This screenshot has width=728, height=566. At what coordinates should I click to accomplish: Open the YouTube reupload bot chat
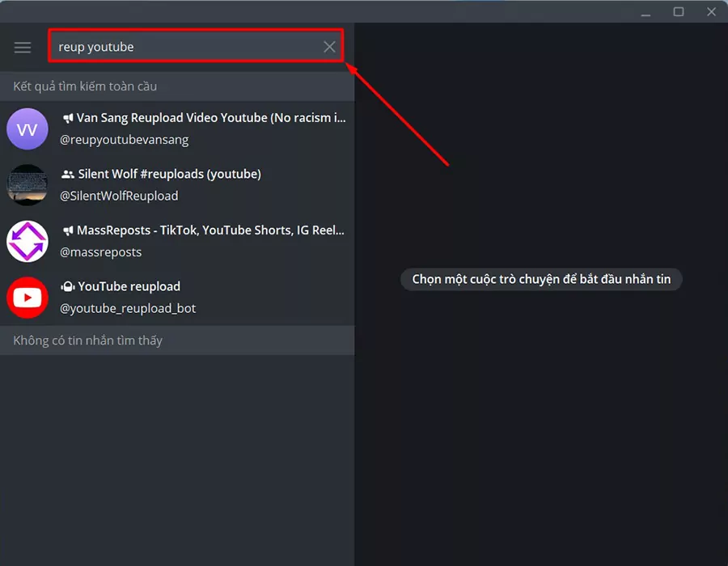(177, 298)
